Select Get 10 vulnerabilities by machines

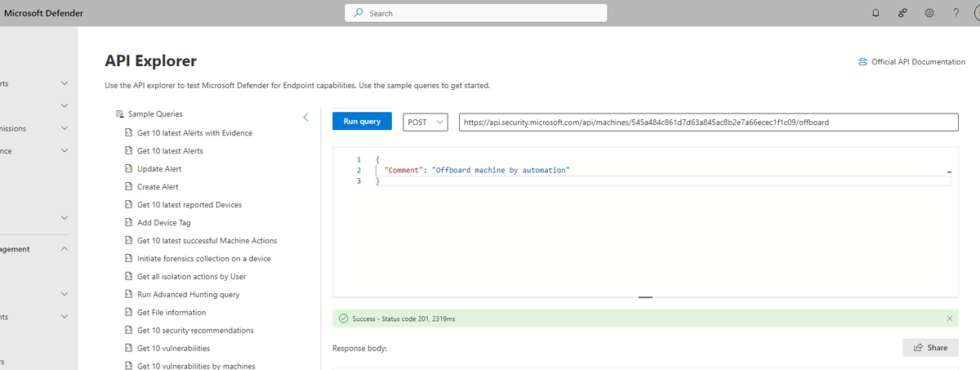click(196, 366)
